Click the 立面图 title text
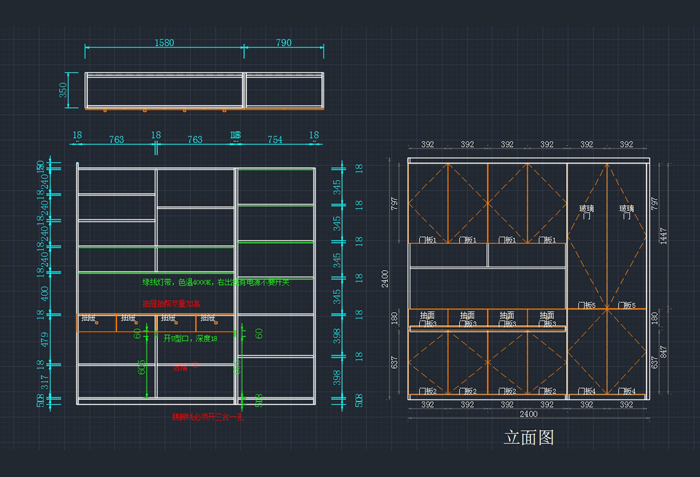700x477 pixels. coord(529,438)
